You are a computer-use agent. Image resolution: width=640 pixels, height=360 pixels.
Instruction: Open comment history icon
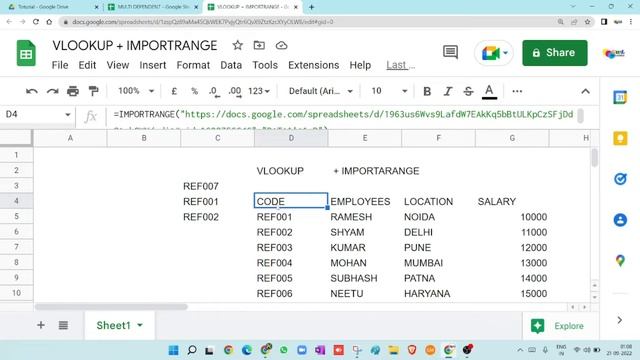(x=450, y=52)
